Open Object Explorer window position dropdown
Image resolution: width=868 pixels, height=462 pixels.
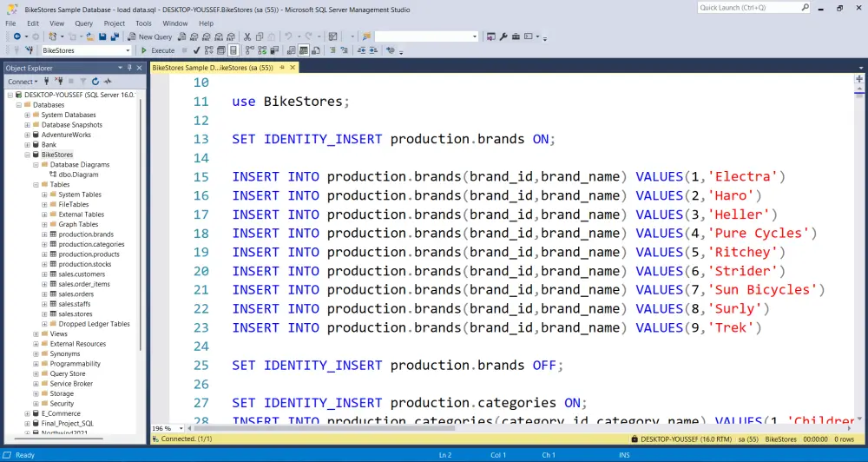tap(120, 68)
